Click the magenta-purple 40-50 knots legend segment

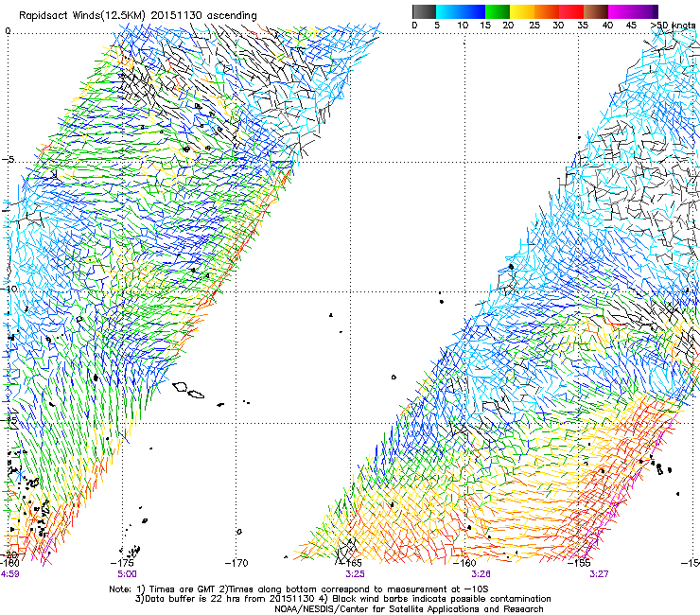pos(633,11)
